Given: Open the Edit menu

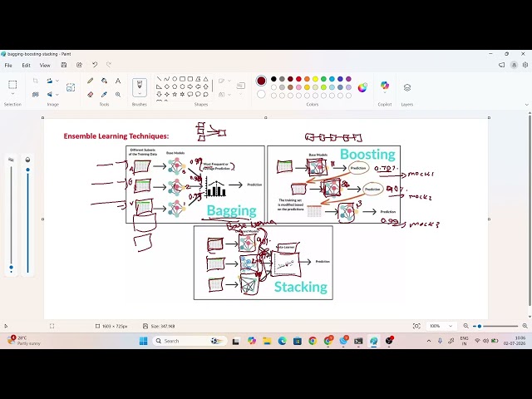Looking at the screenshot, I should point(26,65).
